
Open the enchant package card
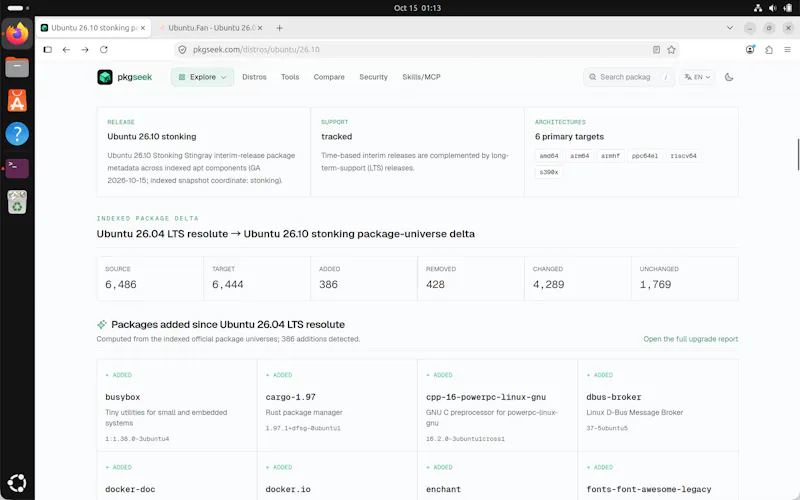[497, 476]
